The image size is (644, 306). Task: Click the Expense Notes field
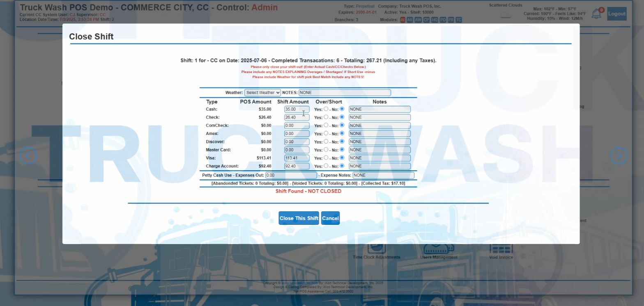(383, 175)
